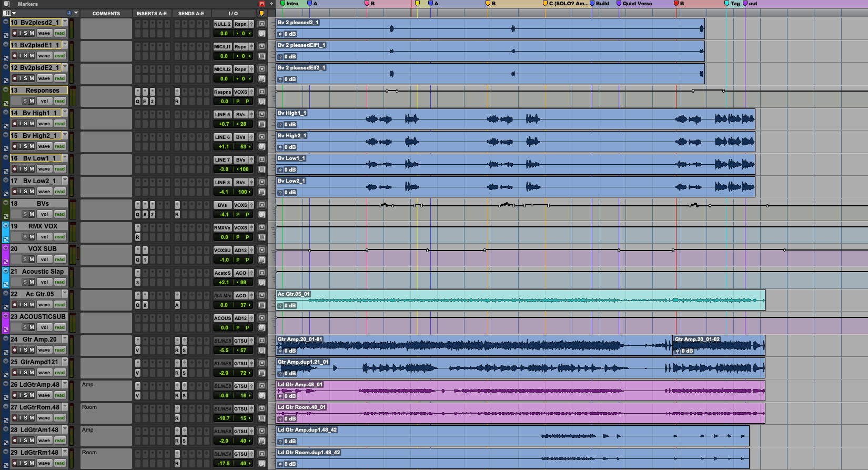Solo track 11 Bv2plsdE1_1
Screen dimensions: 868x470
click(25, 56)
